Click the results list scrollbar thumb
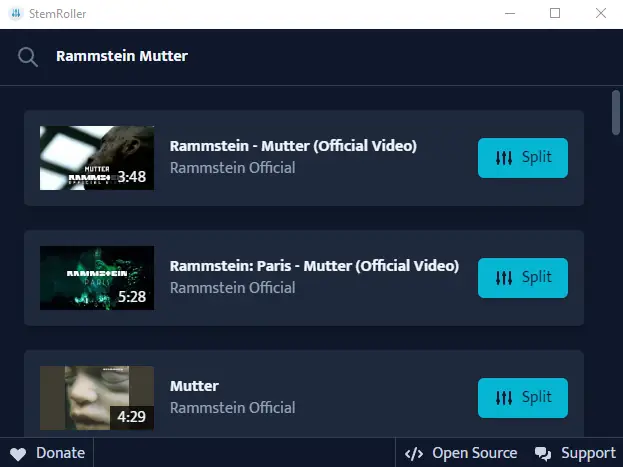 616,113
